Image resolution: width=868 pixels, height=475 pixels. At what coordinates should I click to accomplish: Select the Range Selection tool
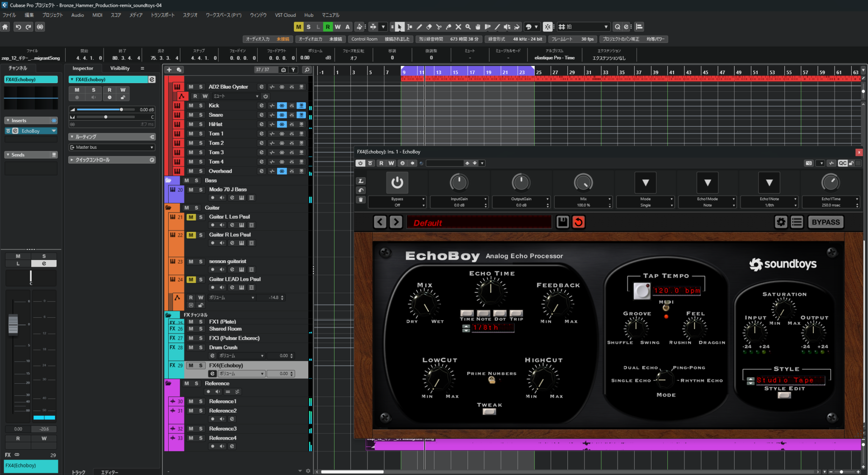coord(410,27)
